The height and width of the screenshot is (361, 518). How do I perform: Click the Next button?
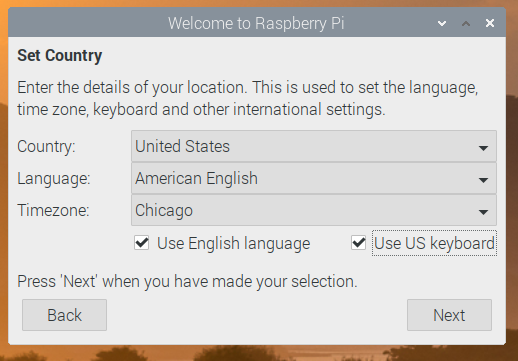[449, 315]
